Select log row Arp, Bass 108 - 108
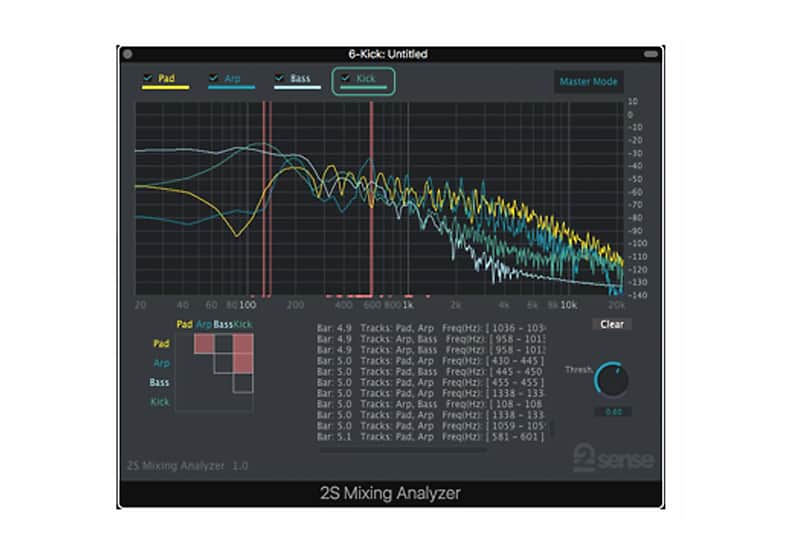Screen dimensions: 800x533 click(x=431, y=404)
